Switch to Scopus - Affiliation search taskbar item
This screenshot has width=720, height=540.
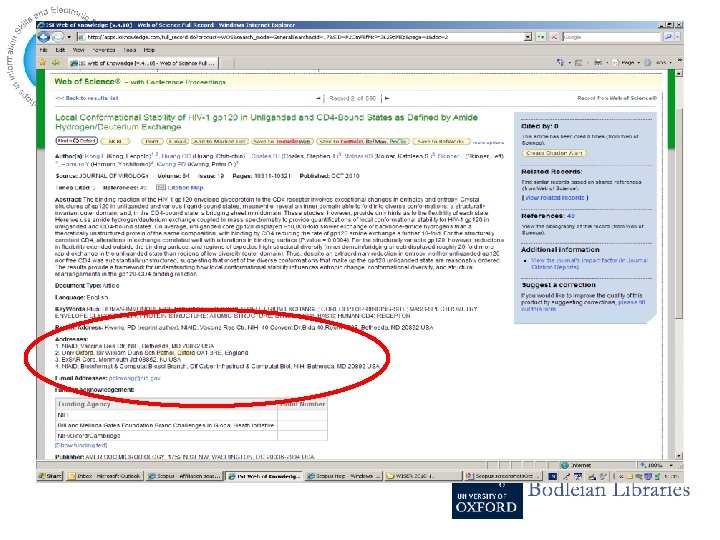pos(184,476)
